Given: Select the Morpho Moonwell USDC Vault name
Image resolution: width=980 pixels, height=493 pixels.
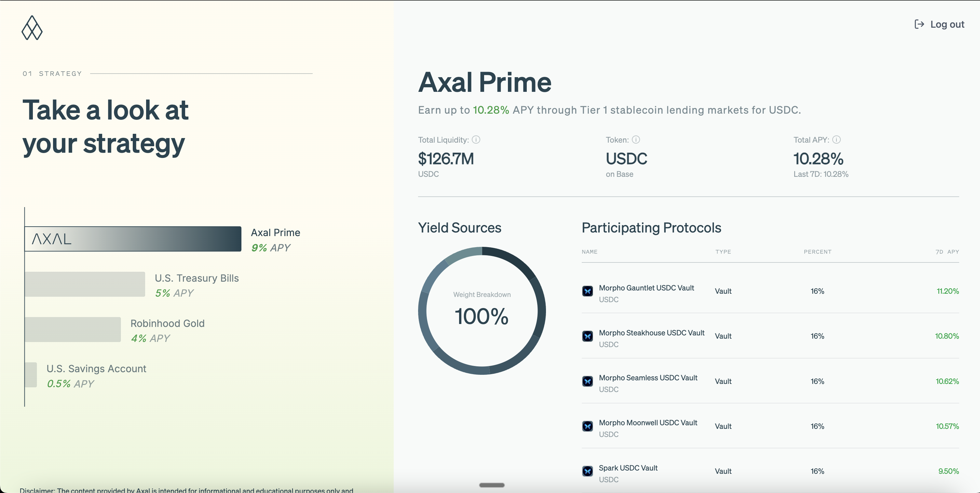Looking at the screenshot, I should pos(647,423).
